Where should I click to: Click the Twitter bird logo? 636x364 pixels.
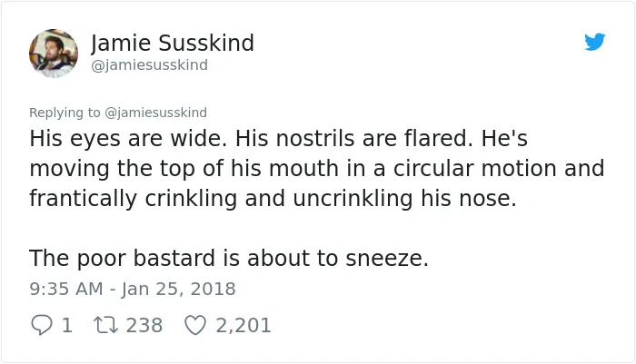[594, 42]
